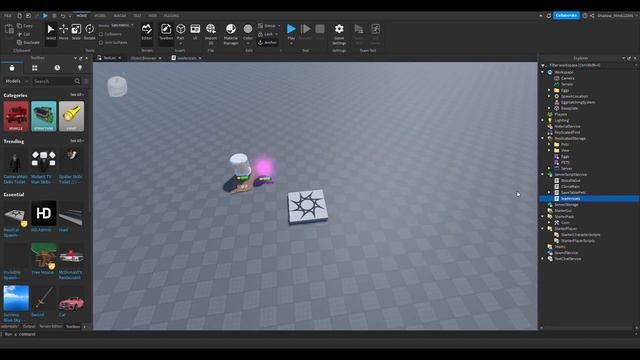Screen dimensions: 640x360
Task: Switch to leaderstats script tab
Action: pyautogui.click(x=187, y=58)
